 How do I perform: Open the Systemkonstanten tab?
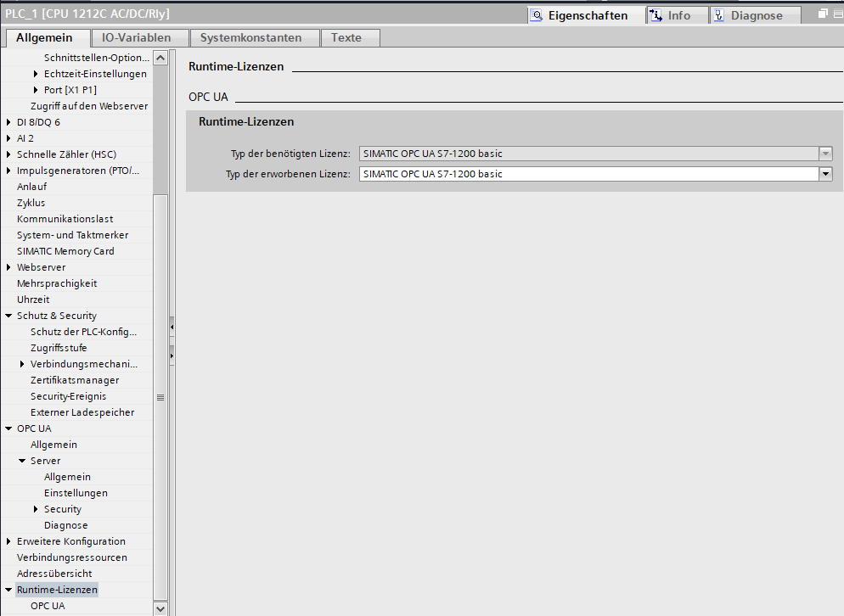250,37
